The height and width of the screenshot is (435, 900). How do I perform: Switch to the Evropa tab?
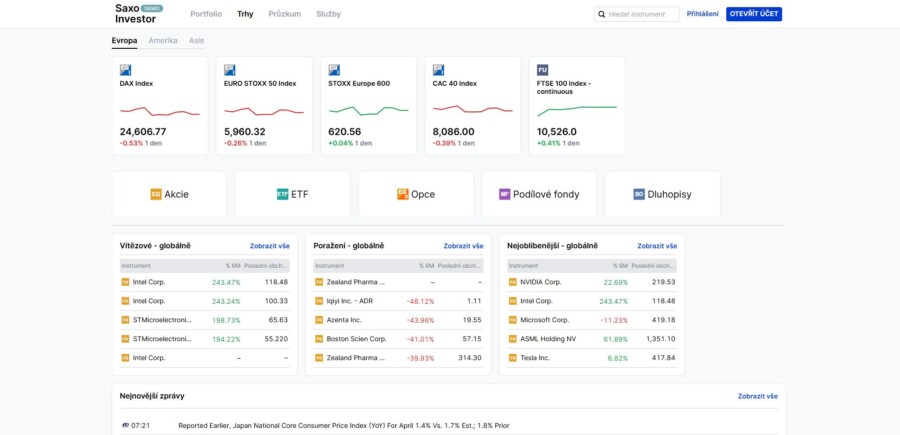(x=125, y=41)
